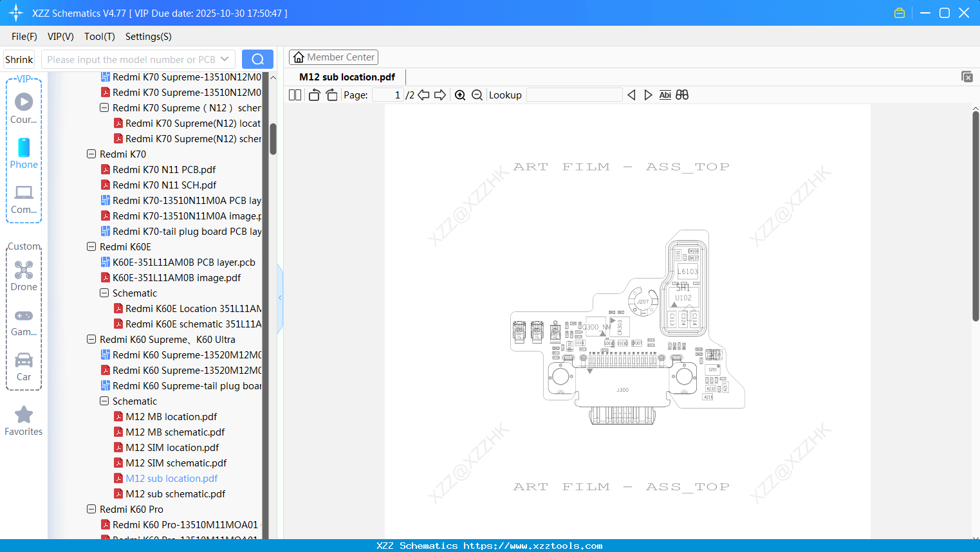
Task: Collapse the Schematic folder above M12 MB location.pdf
Action: tap(104, 401)
